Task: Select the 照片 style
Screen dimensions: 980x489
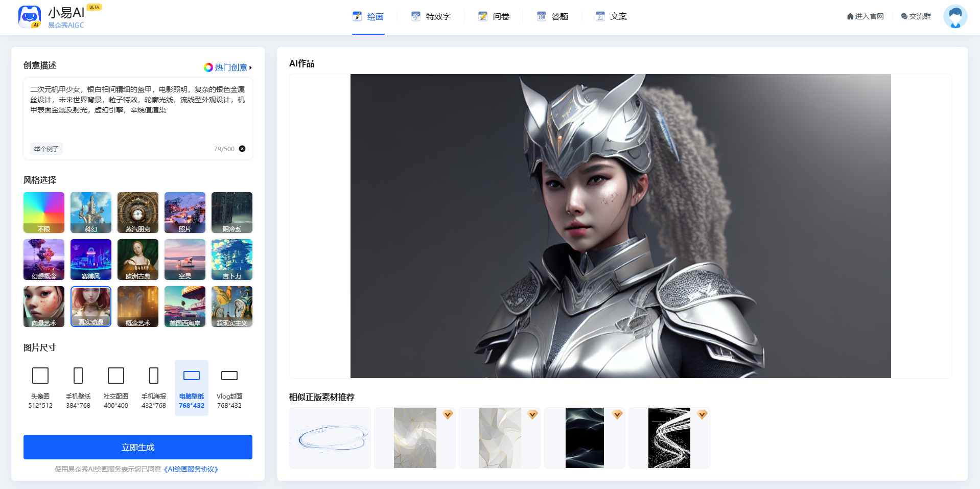Action: pos(185,213)
